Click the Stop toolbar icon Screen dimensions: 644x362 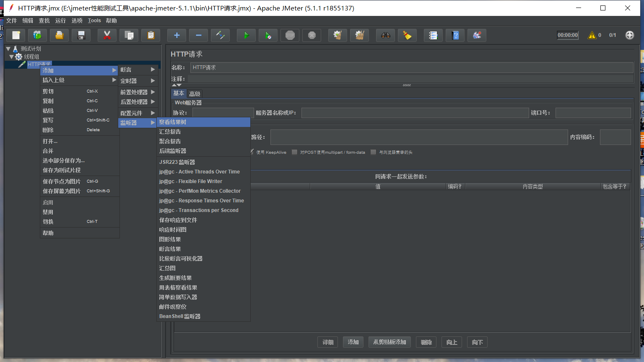click(290, 36)
